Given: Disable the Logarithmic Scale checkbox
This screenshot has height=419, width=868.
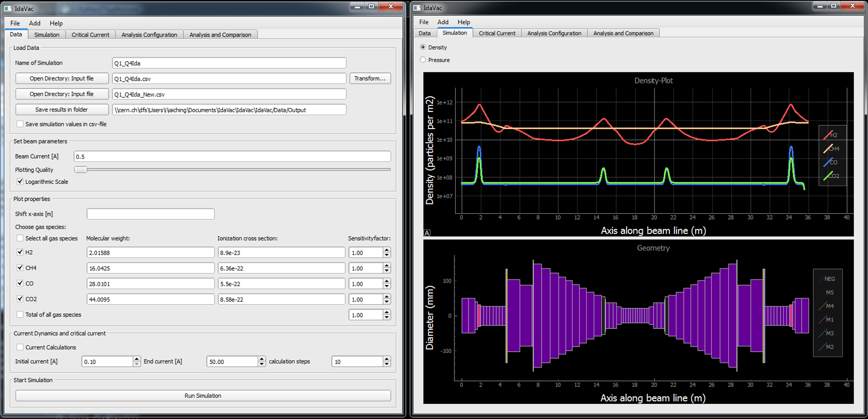Looking at the screenshot, I should [20, 182].
